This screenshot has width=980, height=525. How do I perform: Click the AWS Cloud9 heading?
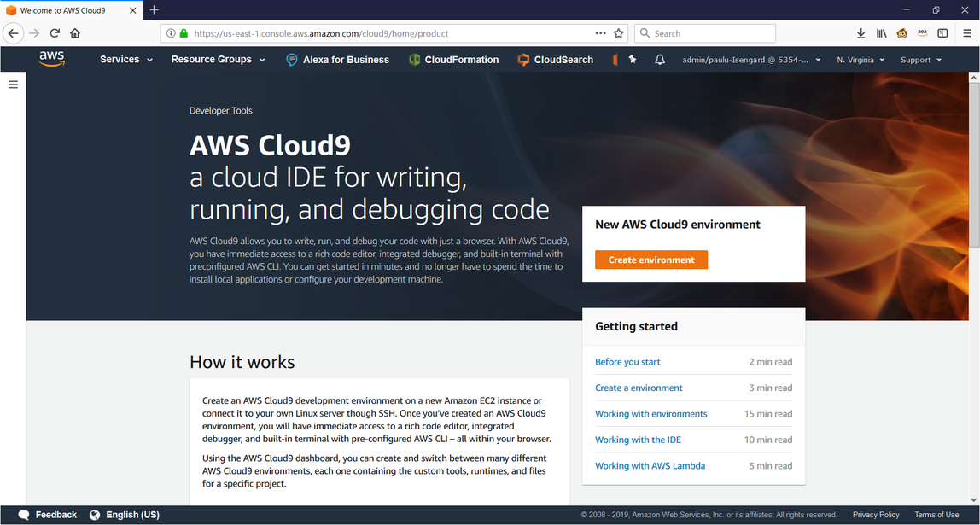pyautogui.click(x=270, y=146)
